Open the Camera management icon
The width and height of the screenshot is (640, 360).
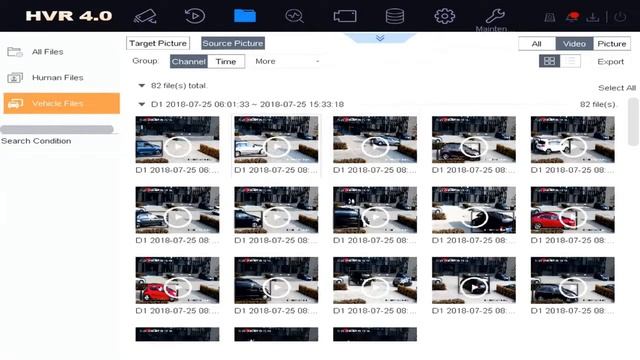[x=345, y=16]
